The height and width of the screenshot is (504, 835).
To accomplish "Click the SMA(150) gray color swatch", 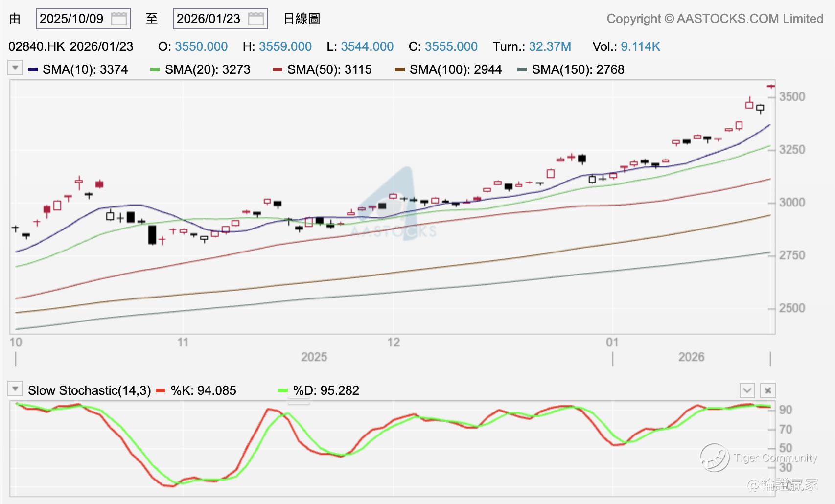I will point(522,70).
